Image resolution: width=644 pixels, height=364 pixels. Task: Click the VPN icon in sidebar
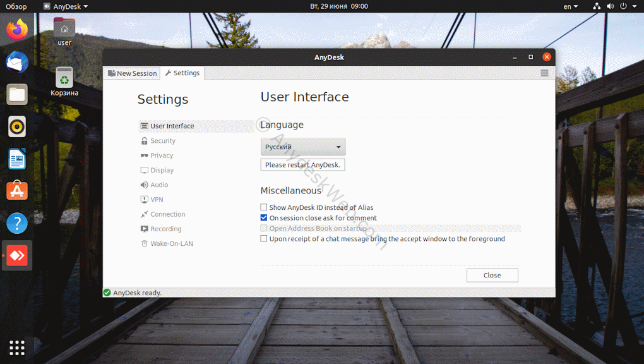(144, 200)
